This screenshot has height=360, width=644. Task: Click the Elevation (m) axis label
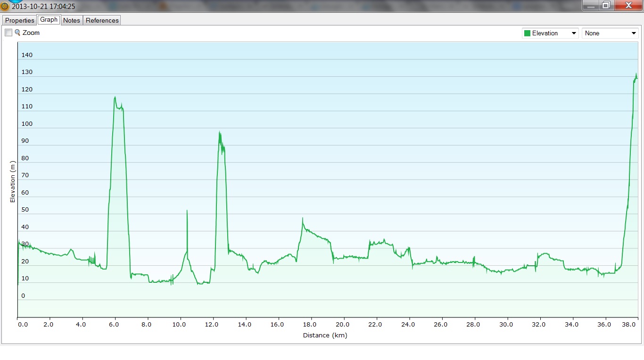[x=13, y=181]
